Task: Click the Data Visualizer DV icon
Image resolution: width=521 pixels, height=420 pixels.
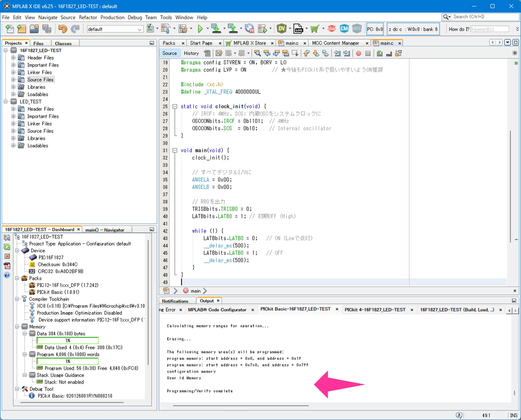Action: coord(281,29)
